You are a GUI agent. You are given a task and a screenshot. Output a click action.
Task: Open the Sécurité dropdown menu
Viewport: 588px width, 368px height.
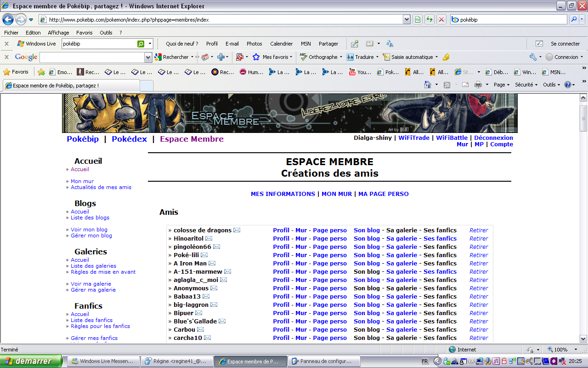(x=526, y=85)
